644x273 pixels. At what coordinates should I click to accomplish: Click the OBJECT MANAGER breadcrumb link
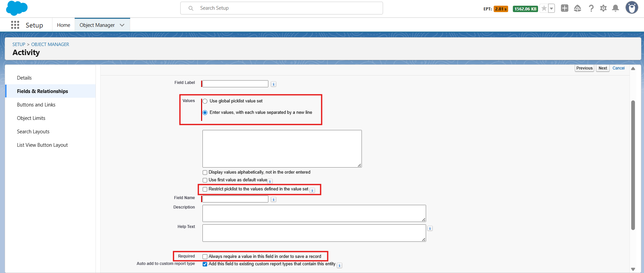pyautogui.click(x=50, y=44)
